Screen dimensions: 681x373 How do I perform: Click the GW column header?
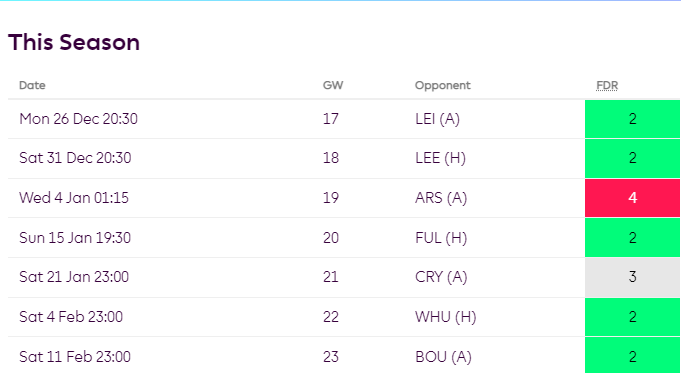click(x=333, y=85)
